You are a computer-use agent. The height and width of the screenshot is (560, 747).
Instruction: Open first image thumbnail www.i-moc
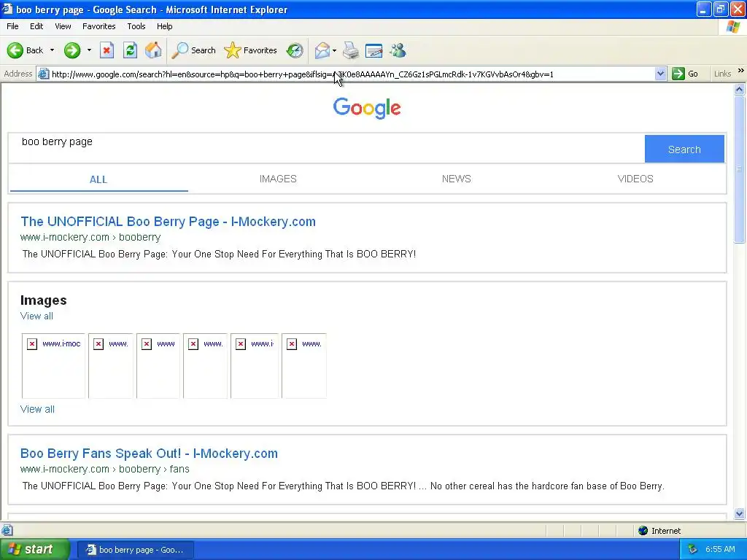tap(53, 366)
